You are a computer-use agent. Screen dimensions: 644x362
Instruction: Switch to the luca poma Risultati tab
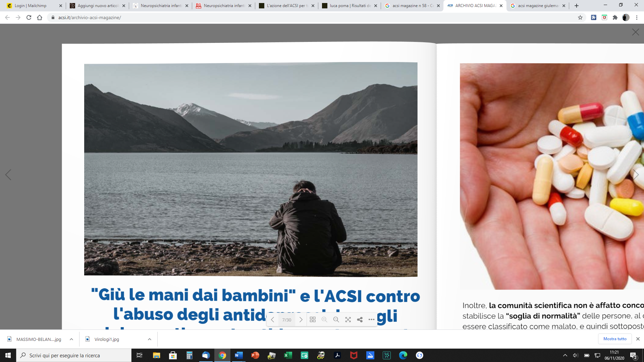coord(350,6)
